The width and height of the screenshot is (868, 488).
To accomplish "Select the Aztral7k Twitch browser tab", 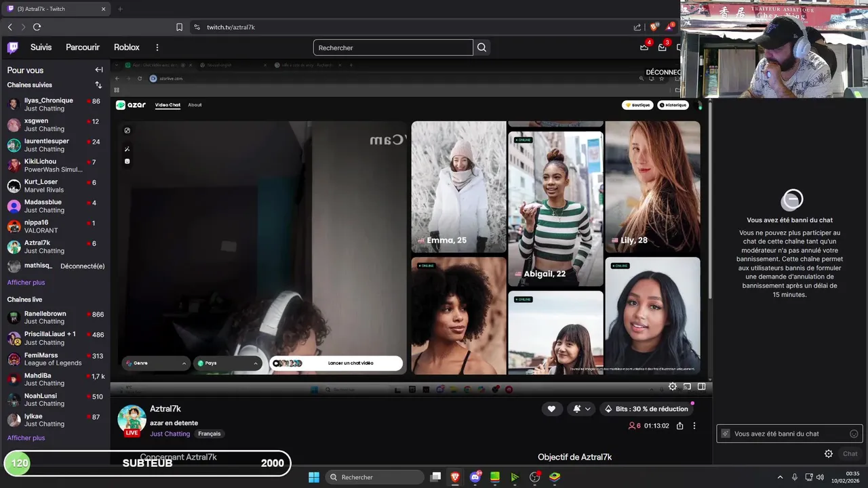I will click(x=56, y=9).
